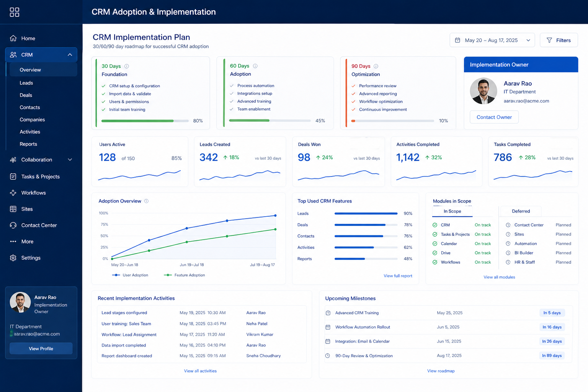Click the Tasks & Projects sidebar icon
588x392 pixels.
(13, 176)
